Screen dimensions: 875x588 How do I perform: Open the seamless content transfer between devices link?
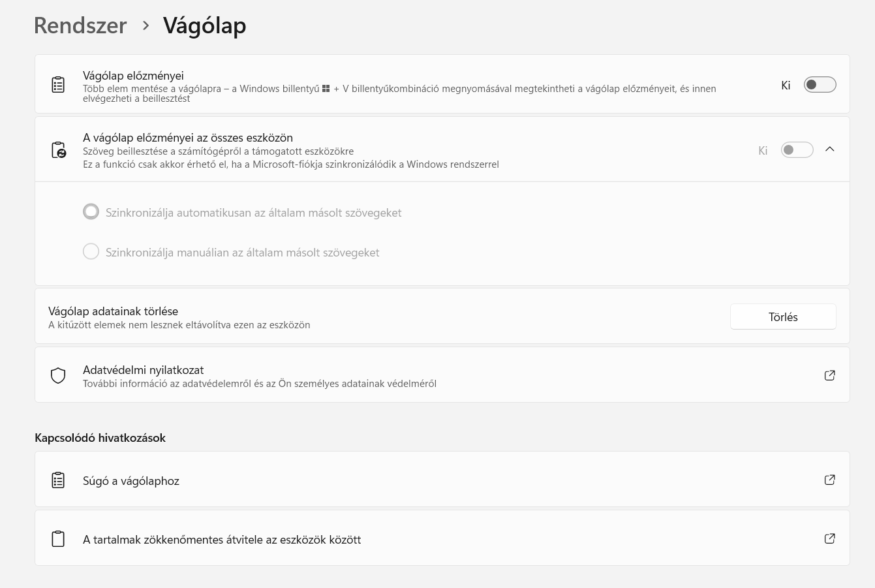(222, 540)
